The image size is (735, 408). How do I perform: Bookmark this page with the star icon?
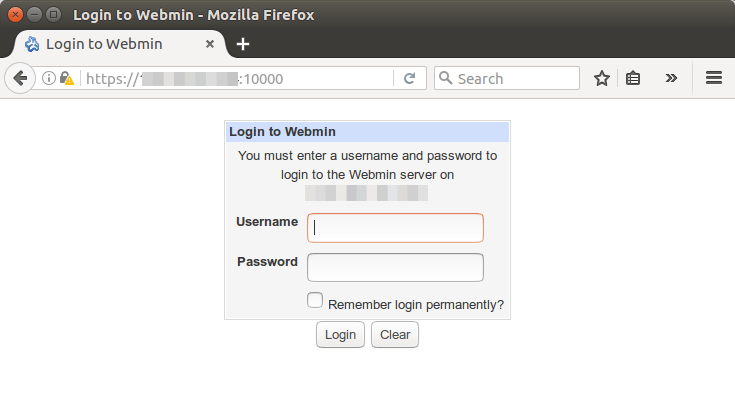point(601,78)
